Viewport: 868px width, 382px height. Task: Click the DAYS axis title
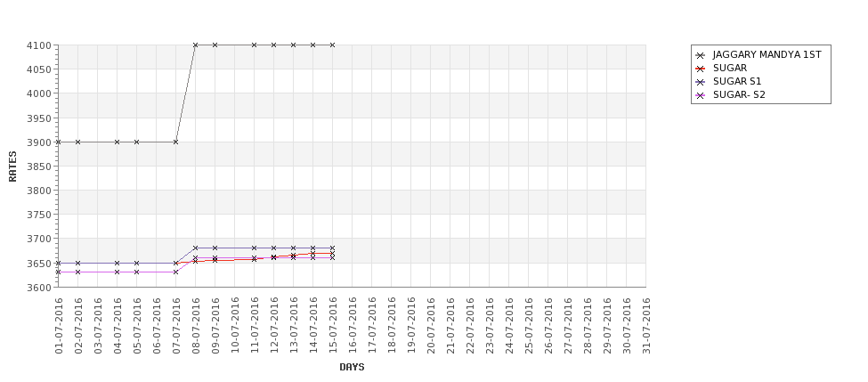[x=352, y=367]
